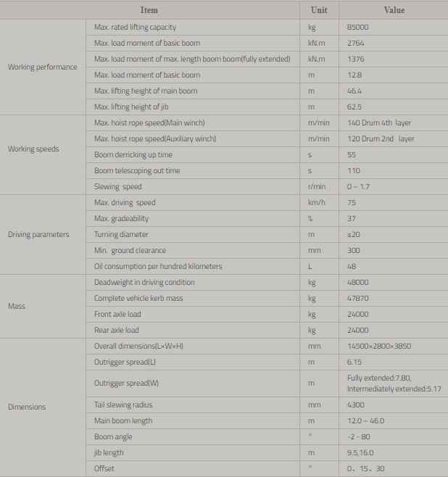
Task: Click the "Boom derricking up time" label
Action: point(133,155)
